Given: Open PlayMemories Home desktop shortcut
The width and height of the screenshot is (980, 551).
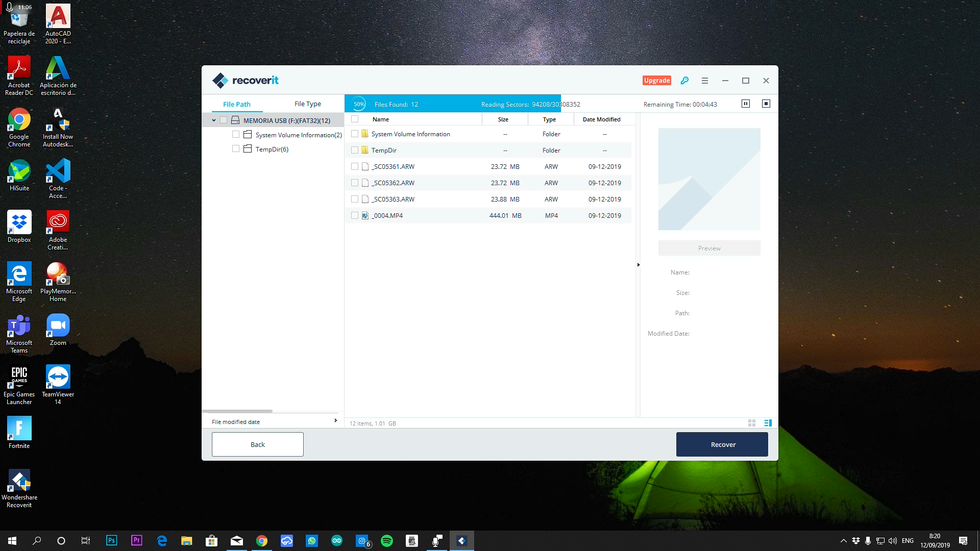Looking at the screenshot, I should coord(58,282).
